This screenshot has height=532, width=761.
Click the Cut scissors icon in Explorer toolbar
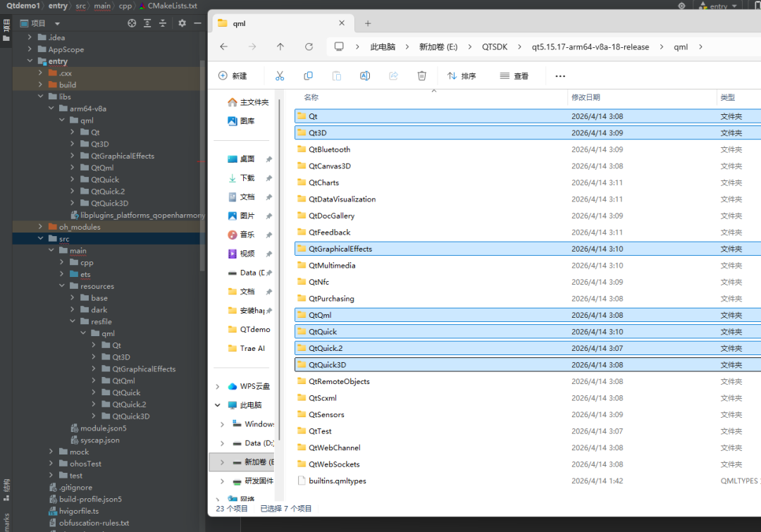[280, 75]
